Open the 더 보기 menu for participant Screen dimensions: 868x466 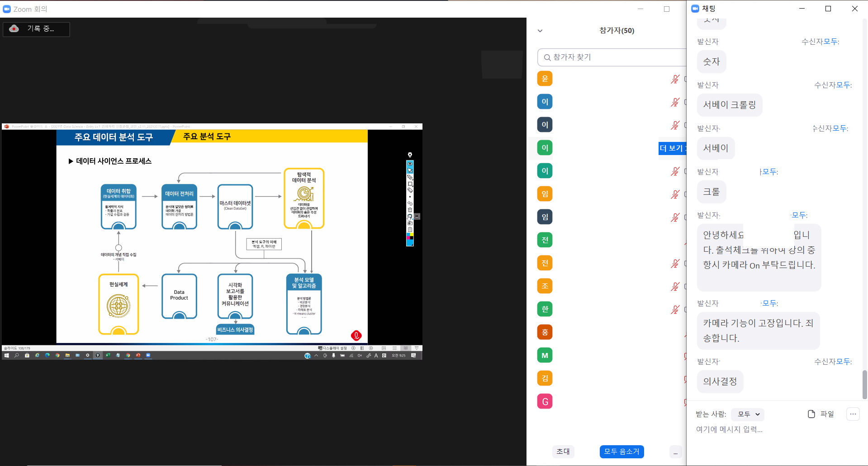672,148
